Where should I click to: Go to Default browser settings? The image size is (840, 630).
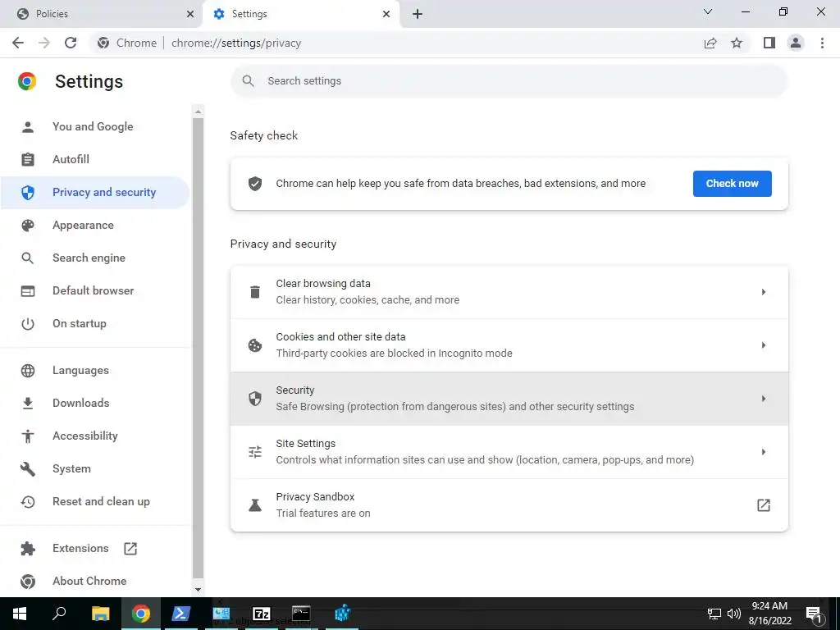[94, 291]
